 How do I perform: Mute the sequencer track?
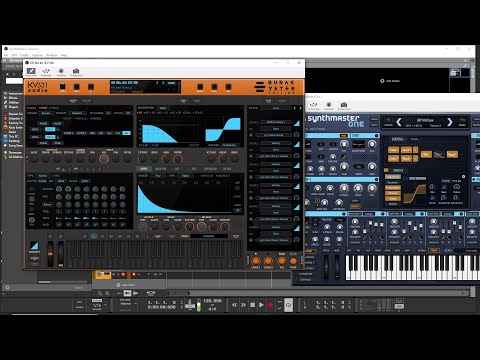(x=114, y=274)
